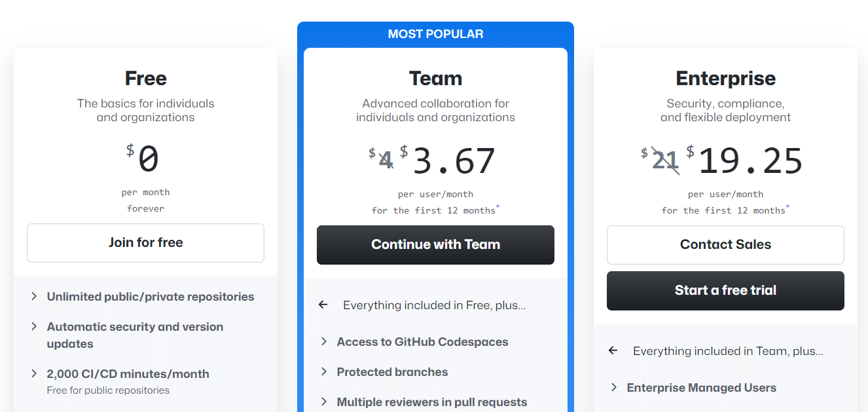The height and width of the screenshot is (412, 868).
Task: Expand the 'Access to GitHub Codespaces' chevron
Action: coord(323,341)
